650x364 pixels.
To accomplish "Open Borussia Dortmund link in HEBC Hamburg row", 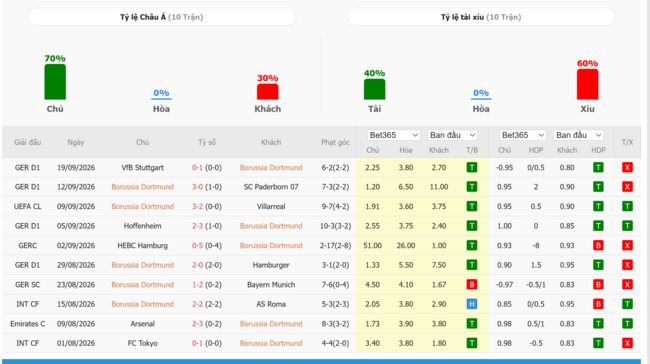I will click(271, 245).
